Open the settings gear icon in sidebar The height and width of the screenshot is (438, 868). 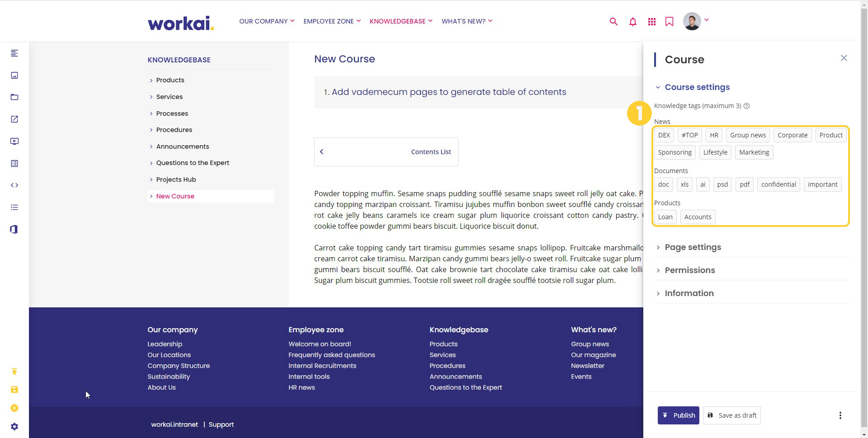[x=14, y=427]
